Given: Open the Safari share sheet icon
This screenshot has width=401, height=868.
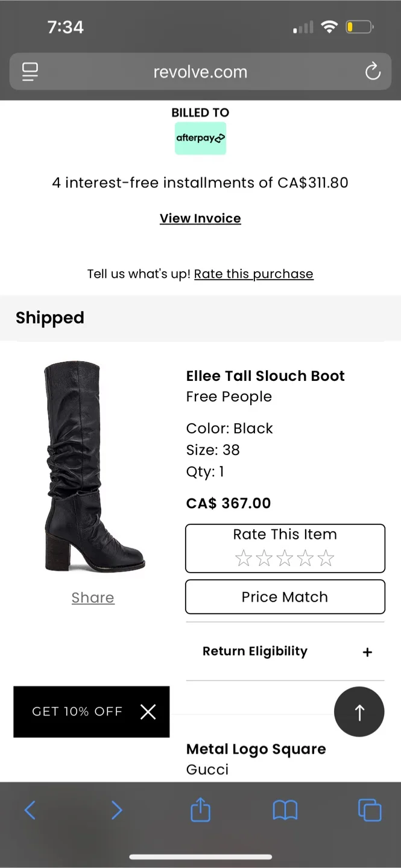Looking at the screenshot, I should [x=200, y=810].
